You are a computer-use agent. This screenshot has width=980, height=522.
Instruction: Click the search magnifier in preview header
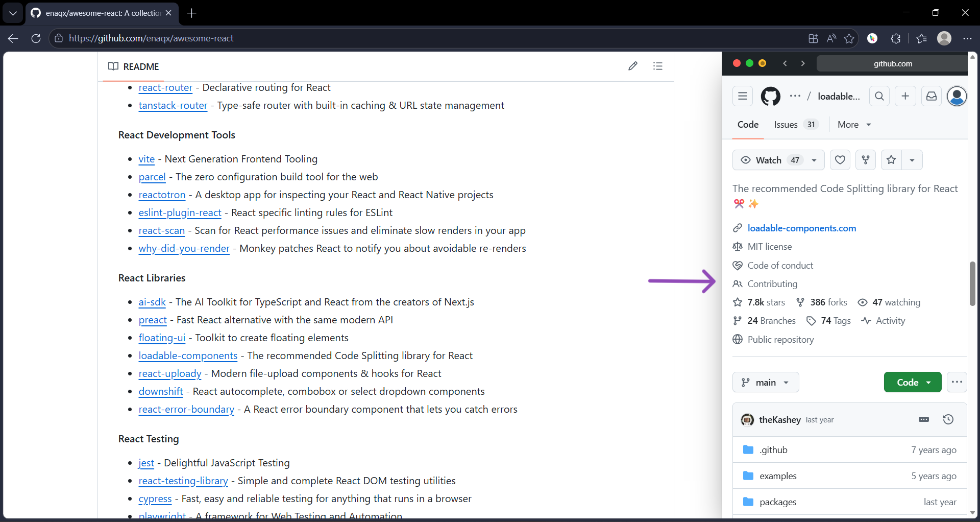879,96
